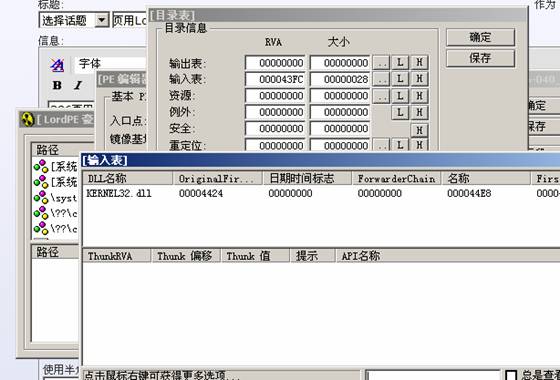Click the H button for 输出表

click(x=419, y=63)
